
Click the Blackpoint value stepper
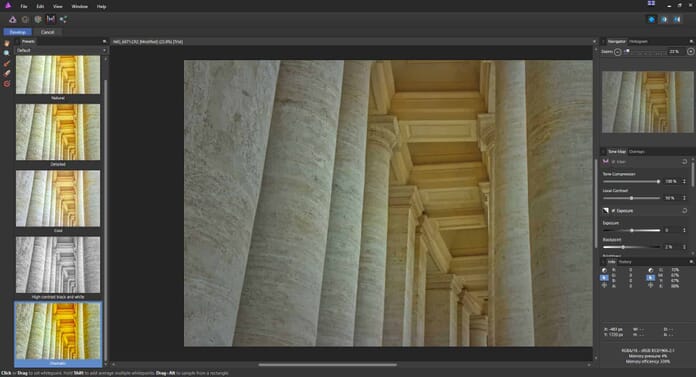pyautogui.click(x=684, y=247)
